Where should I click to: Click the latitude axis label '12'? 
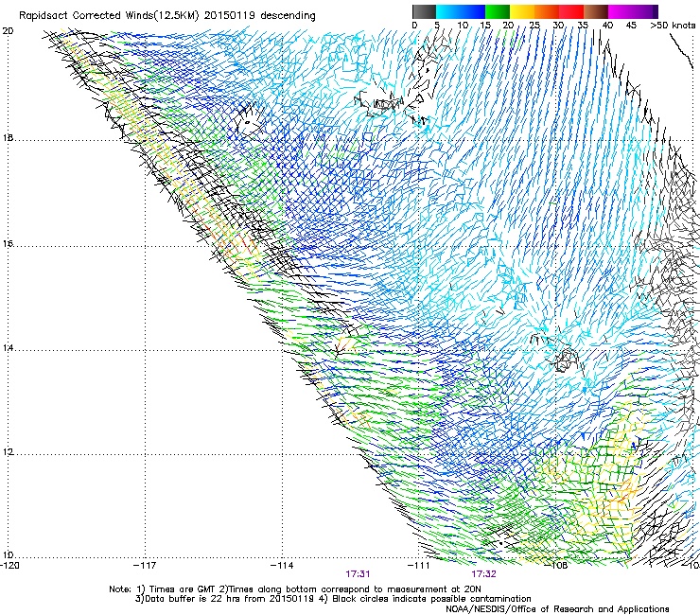pos(8,452)
